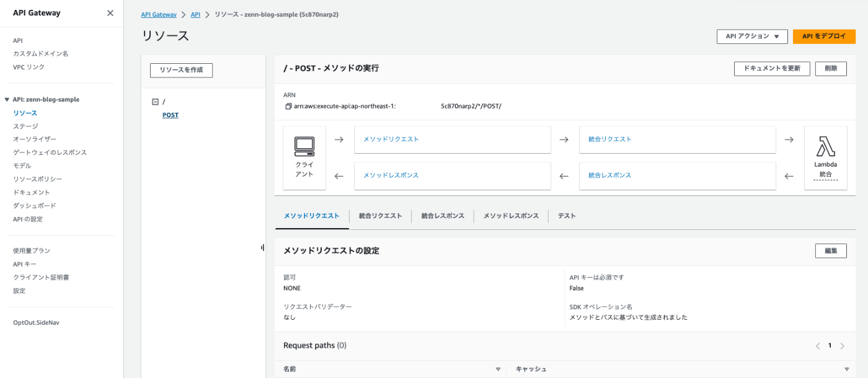Switch to the テスト tab
Viewport: 868px width, 378px height.
[567, 216]
